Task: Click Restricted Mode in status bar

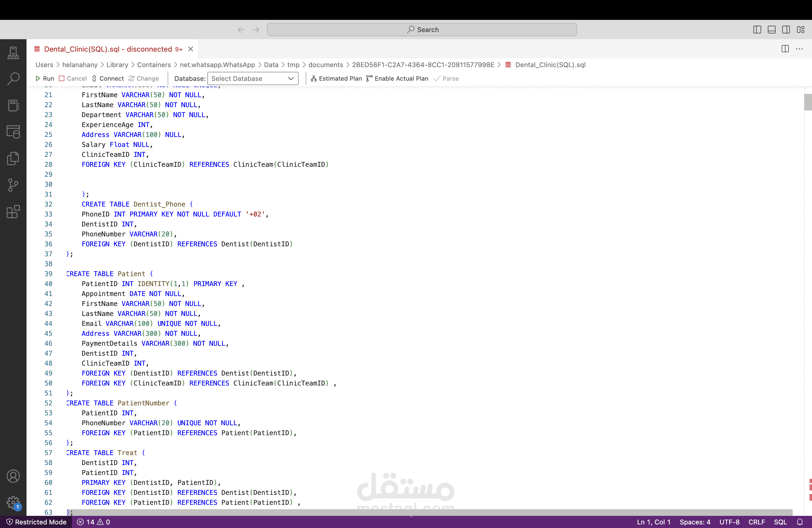Action: [36, 522]
